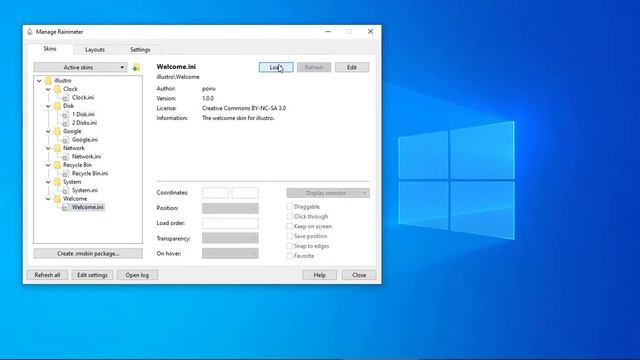Image resolution: width=640 pixels, height=360 pixels.
Task: Click the Rainmeter droplet icon in title bar
Action: (x=30, y=31)
